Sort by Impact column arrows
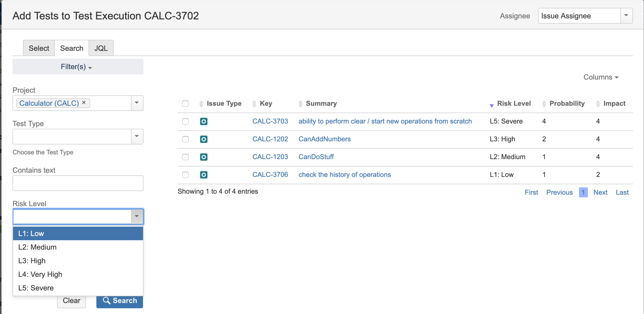The width and height of the screenshot is (644, 314). (598, 103)
